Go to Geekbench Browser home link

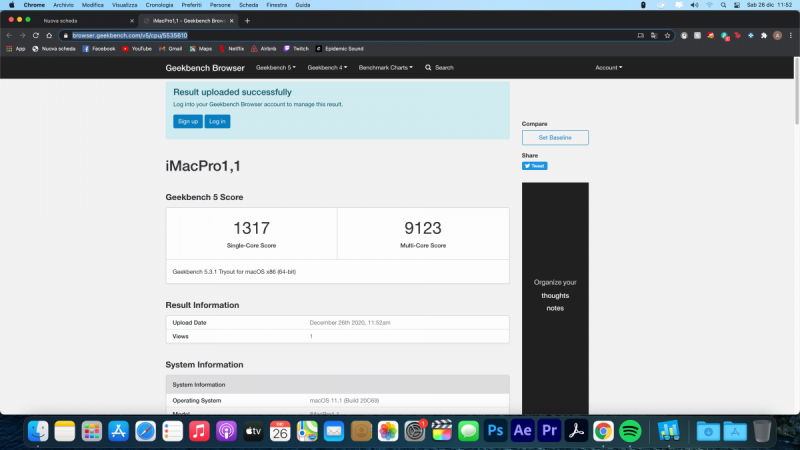(x=205, y=68)
